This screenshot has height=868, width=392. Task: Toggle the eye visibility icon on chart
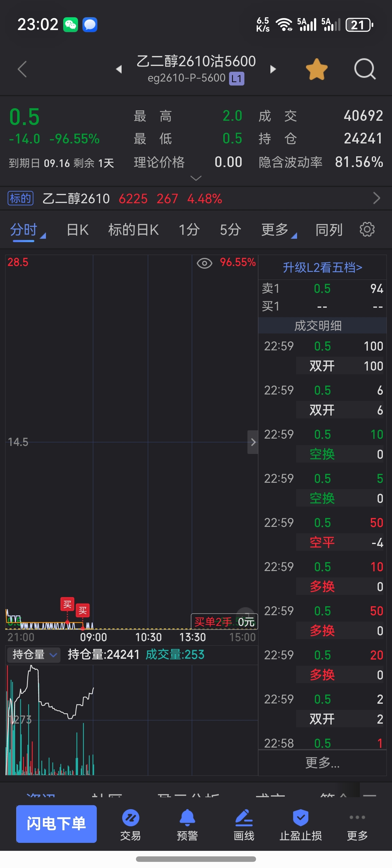(x=204, y=263)
